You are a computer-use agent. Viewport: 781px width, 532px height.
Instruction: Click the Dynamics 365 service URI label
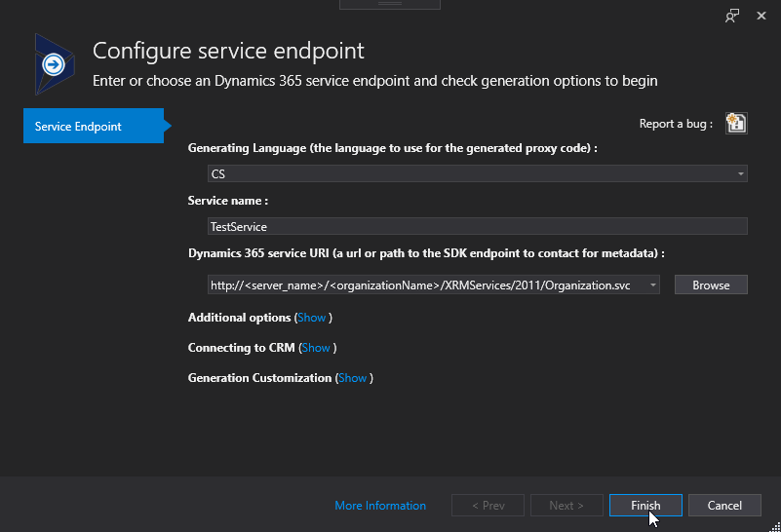click(x=426, y=253)
